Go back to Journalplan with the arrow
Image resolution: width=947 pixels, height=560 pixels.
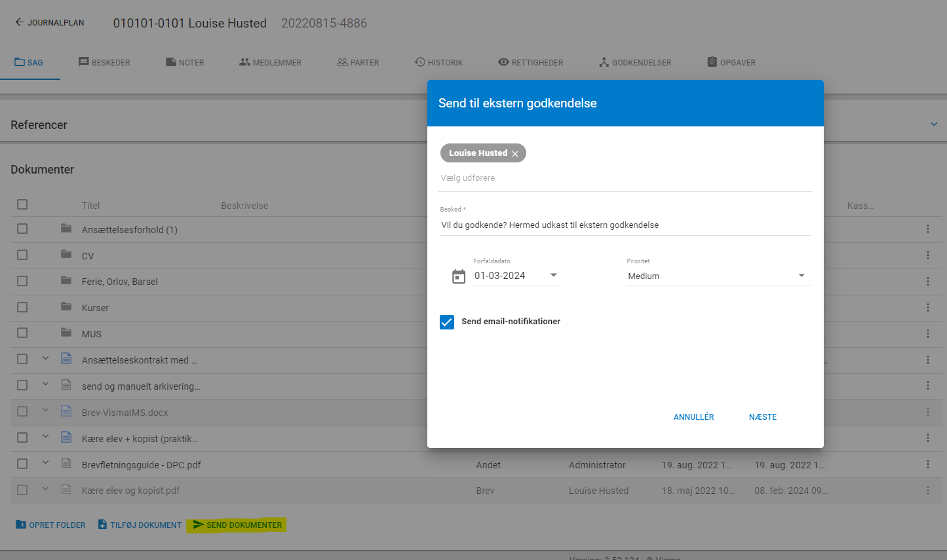(x=19, y=22)
